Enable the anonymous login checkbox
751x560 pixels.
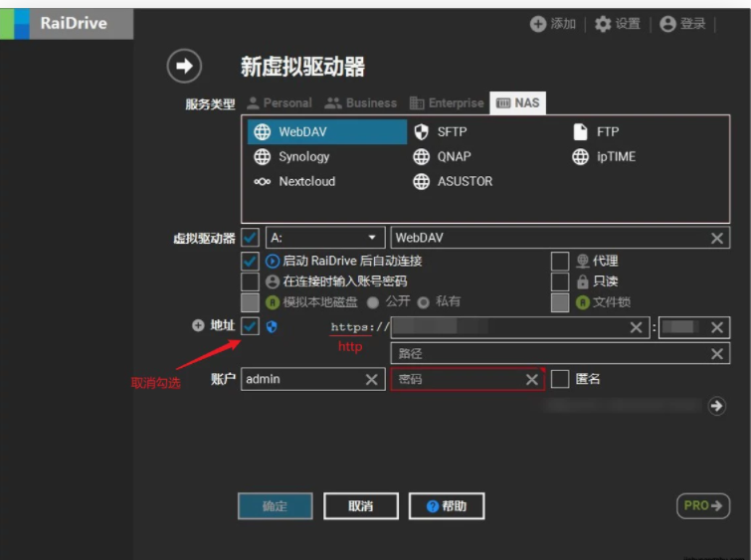[560, 379]
